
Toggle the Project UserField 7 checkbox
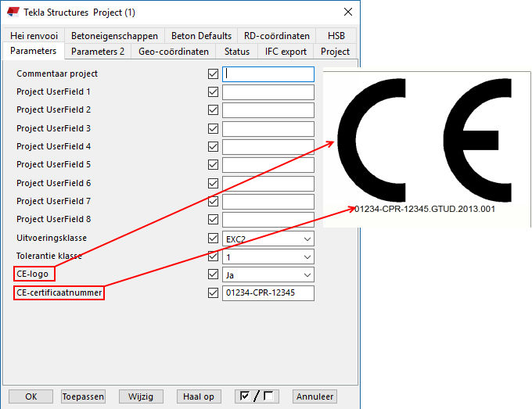[213, 201]
